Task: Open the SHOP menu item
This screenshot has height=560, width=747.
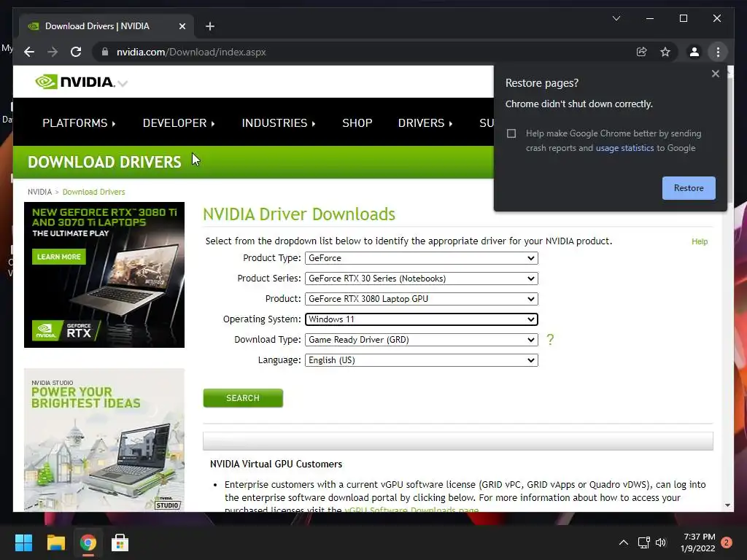Action: pyautogui.click(x=357, y=122)
